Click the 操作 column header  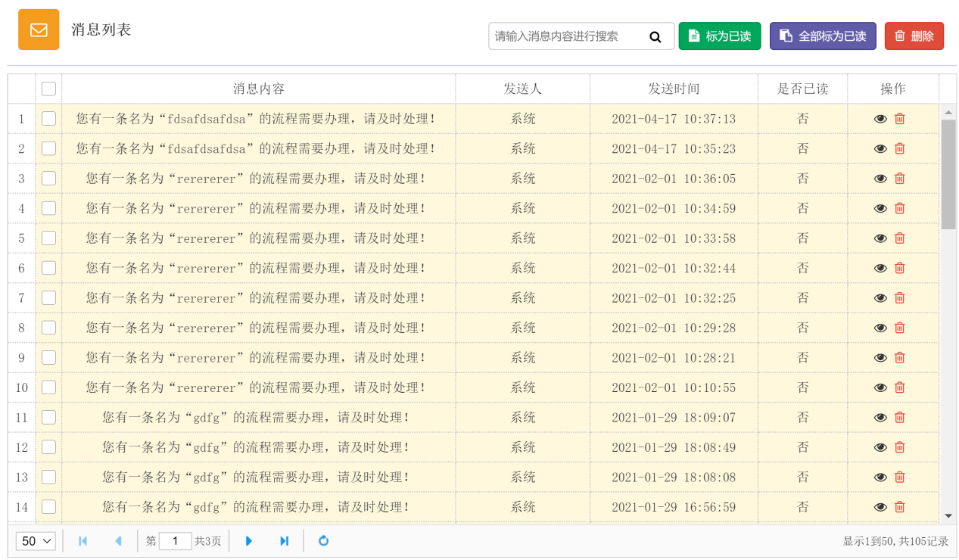pyautogui.click(x=893, y=89)
